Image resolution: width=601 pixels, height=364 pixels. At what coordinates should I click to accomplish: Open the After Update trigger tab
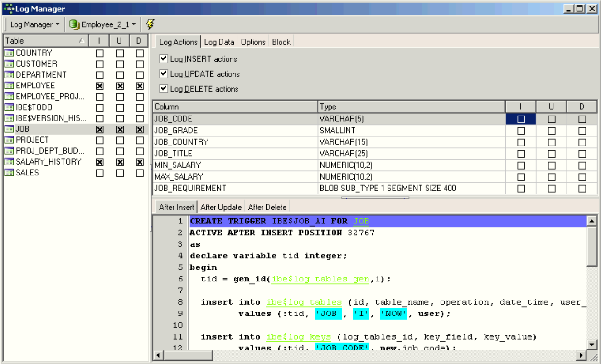221,207
